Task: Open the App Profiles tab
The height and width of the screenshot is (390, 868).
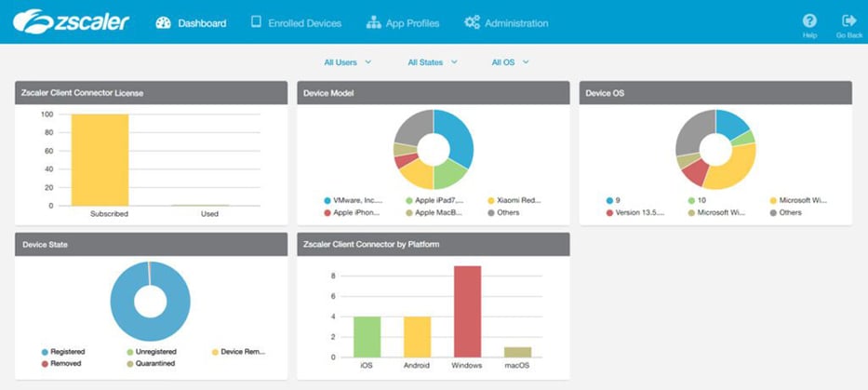Action: pyautogui.click(x=412, y=22)
